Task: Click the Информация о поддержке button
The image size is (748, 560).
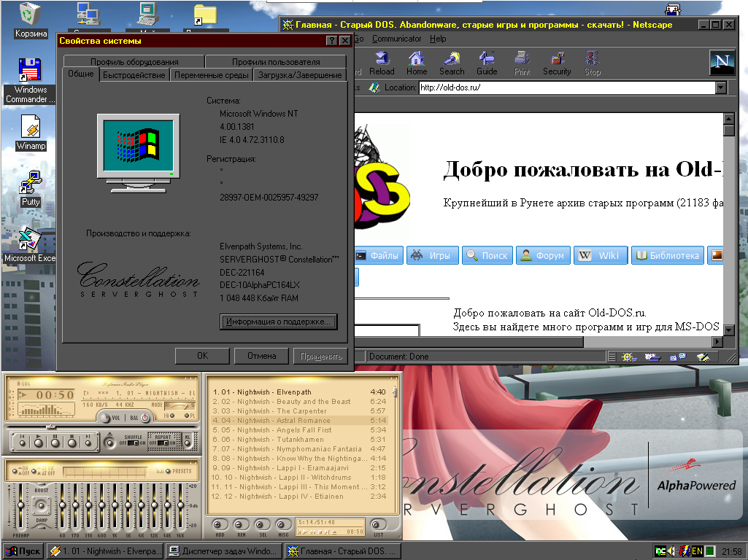Action: click(x=278, y=322)
